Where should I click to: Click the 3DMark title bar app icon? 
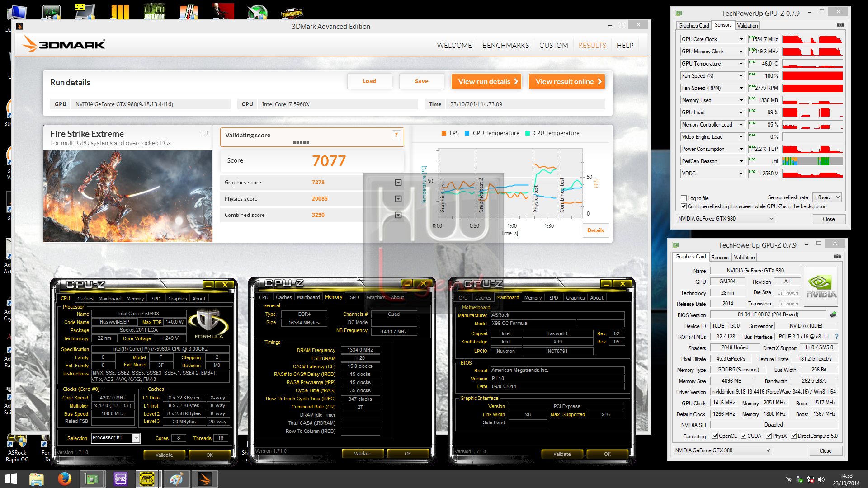coord(19,26)
